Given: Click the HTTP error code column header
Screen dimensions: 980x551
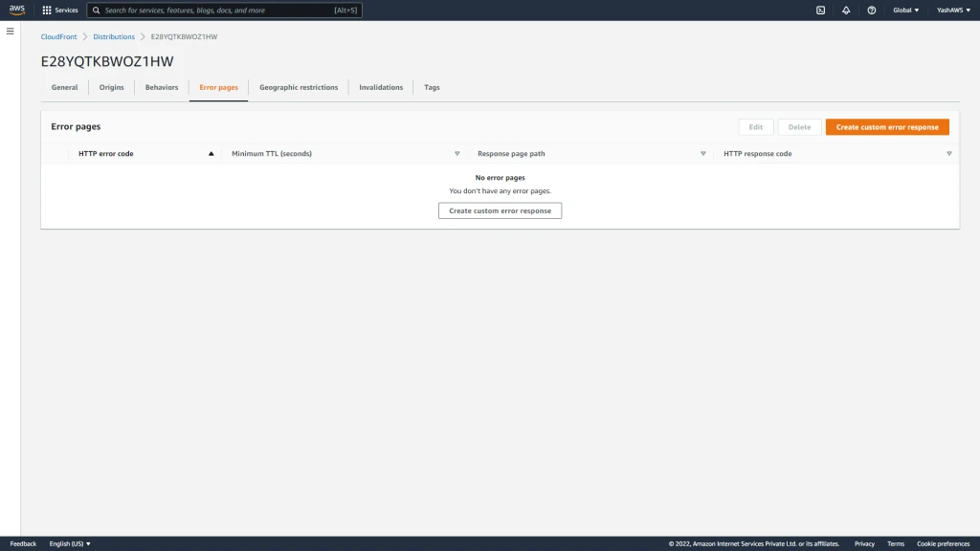Looking at the screenshot, I should 105,154.
